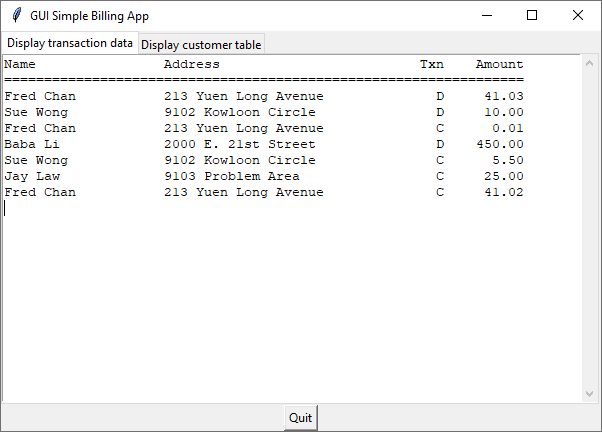This screenshot has width=602, height=432.
Task: Click the 41.02 amount in last row
Action: point(504,192)
